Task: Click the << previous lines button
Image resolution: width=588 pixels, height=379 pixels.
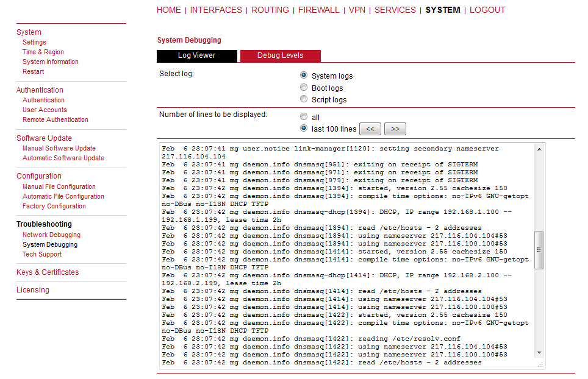Action: 370,129
